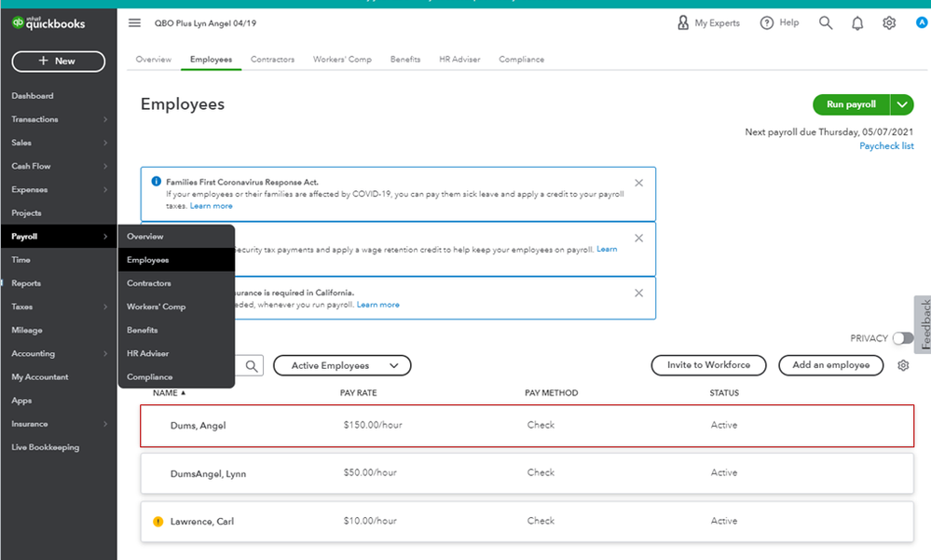Viewport: 931px width, 560px height.
Task: Switch to the Overview tab
Action: coord(153,60)
